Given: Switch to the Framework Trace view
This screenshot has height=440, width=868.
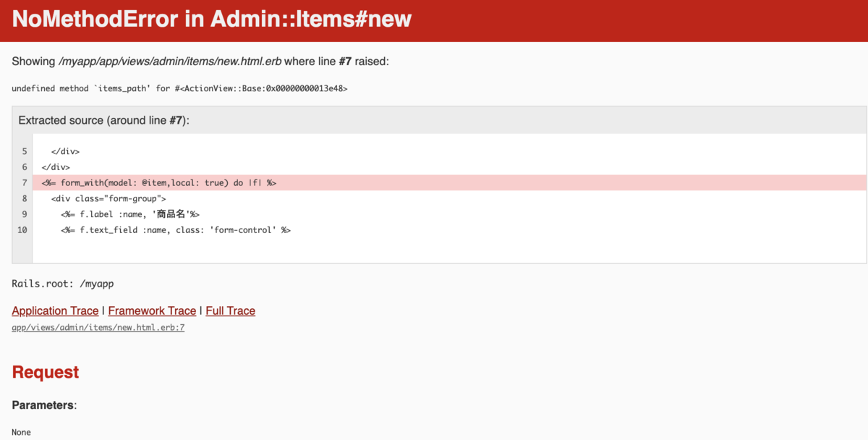Looking at the screenshot, I should [151, 310].
